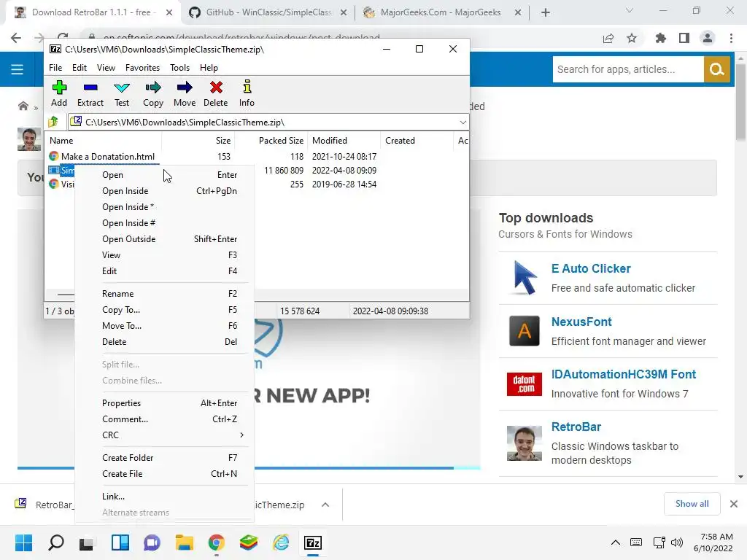Sort by the Size column header
The width and height of the screenshot is (747, 560).
(198, 141)
